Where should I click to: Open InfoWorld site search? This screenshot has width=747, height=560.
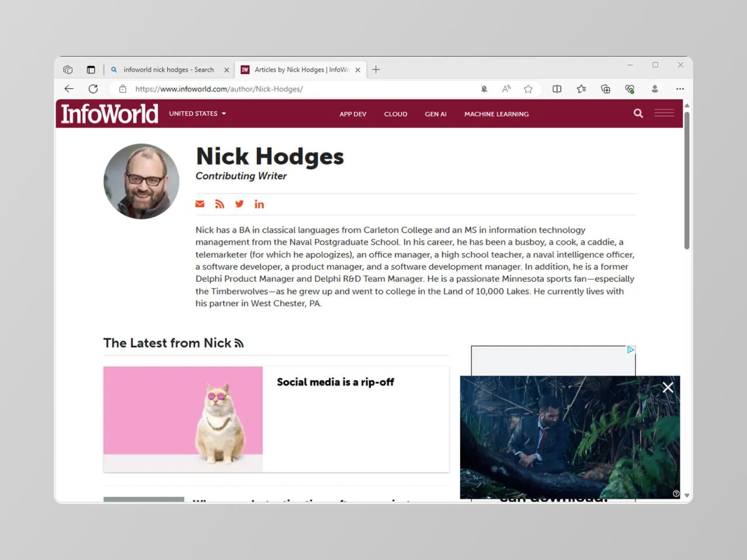pyautogui.click(x=638, y=113)
